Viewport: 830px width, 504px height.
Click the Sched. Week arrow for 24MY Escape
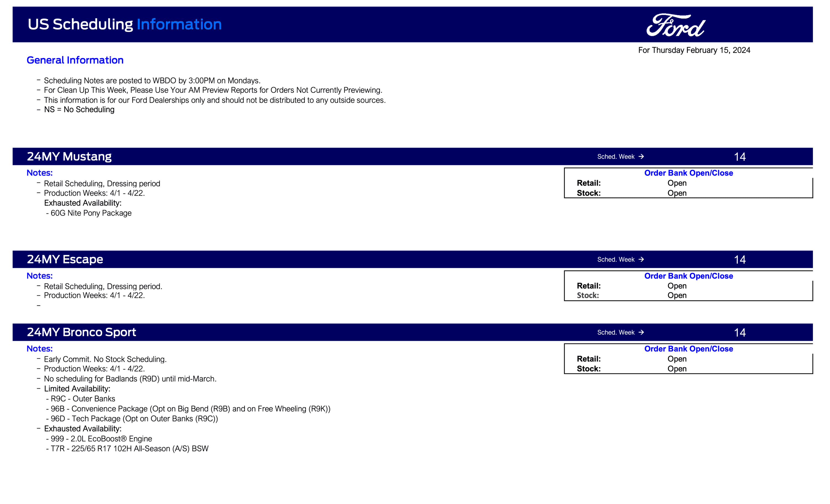(x=641, y=259)
